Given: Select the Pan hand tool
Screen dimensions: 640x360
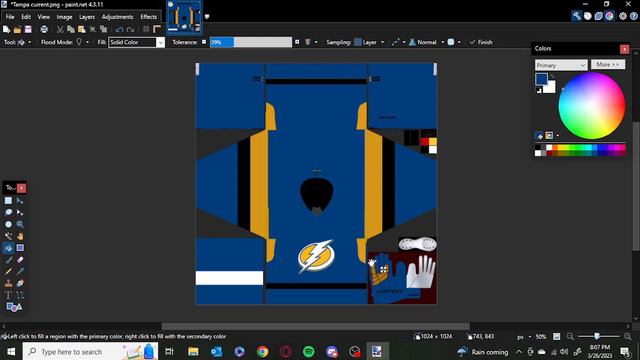Looking at the screenshot, I should (x=20, y=236).
